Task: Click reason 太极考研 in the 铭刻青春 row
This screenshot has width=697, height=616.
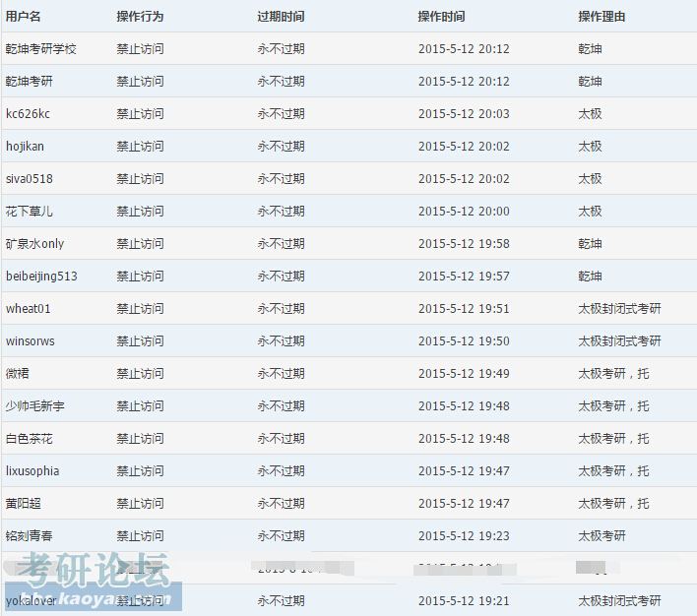Action: pyautogui.click(x=602, y=536)
